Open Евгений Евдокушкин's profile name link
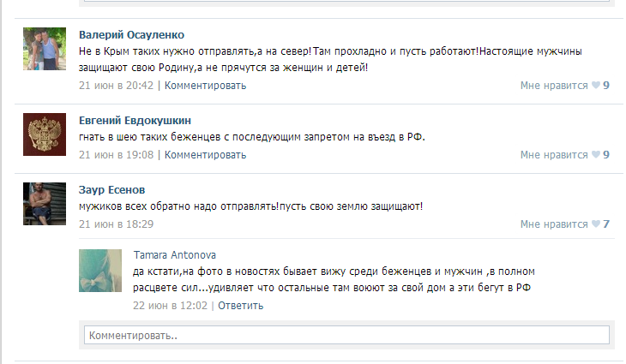 135,121
